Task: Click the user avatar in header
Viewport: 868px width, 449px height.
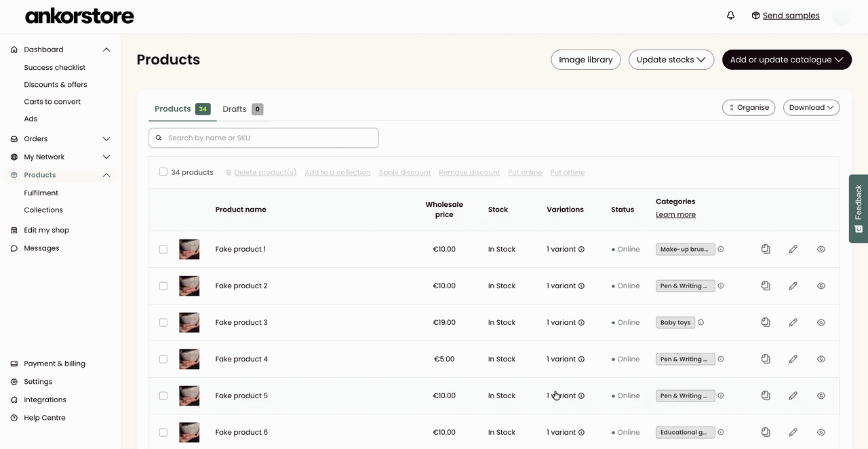Action: click(x=842, y=16)
